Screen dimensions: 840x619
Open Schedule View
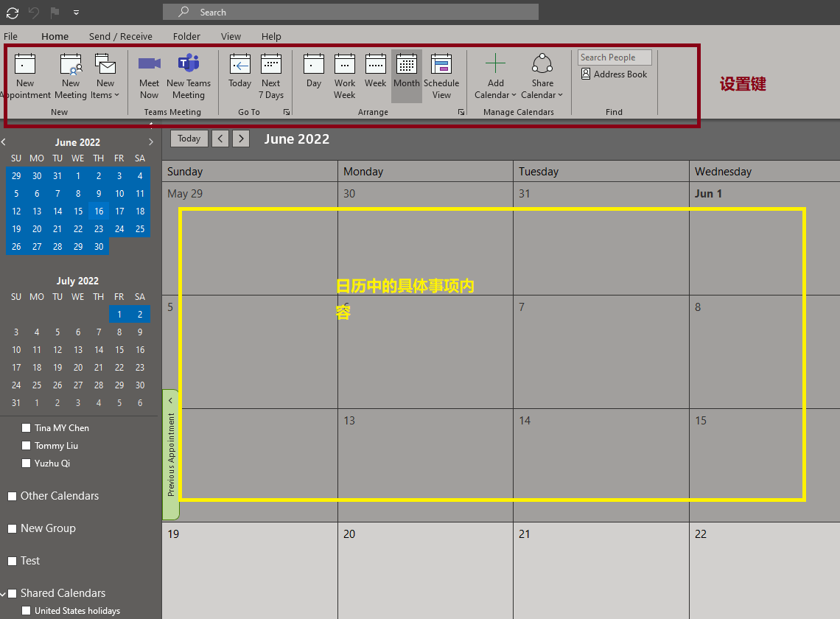[441, 77]
